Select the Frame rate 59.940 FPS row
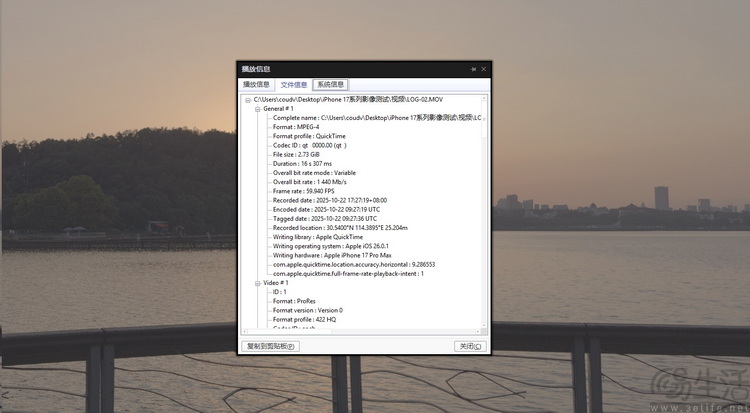This screenshot has width=750, height=413. 303,191
